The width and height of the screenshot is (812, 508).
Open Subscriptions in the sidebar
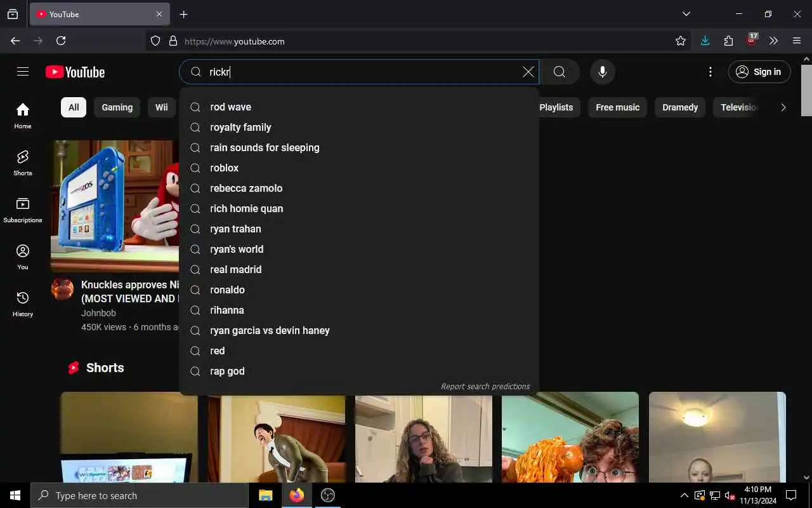[x=23, y=210]
